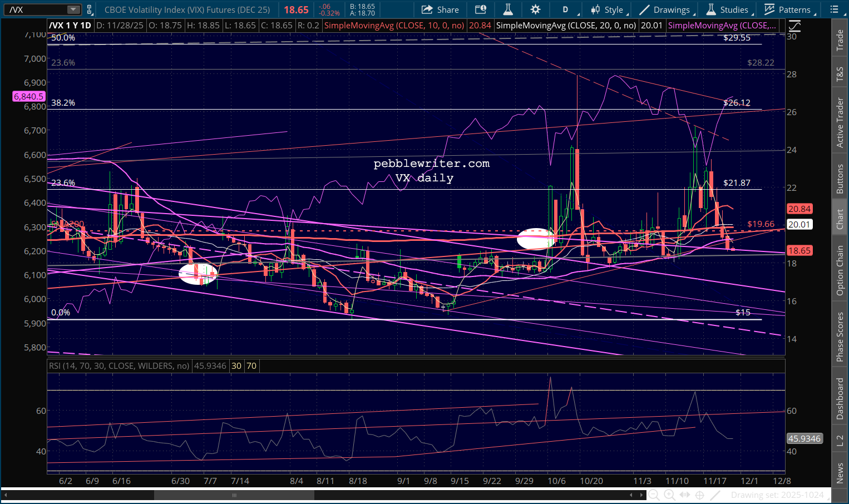Click the $29.55 price level label
849x504 pixels.
tap(737, 38)
